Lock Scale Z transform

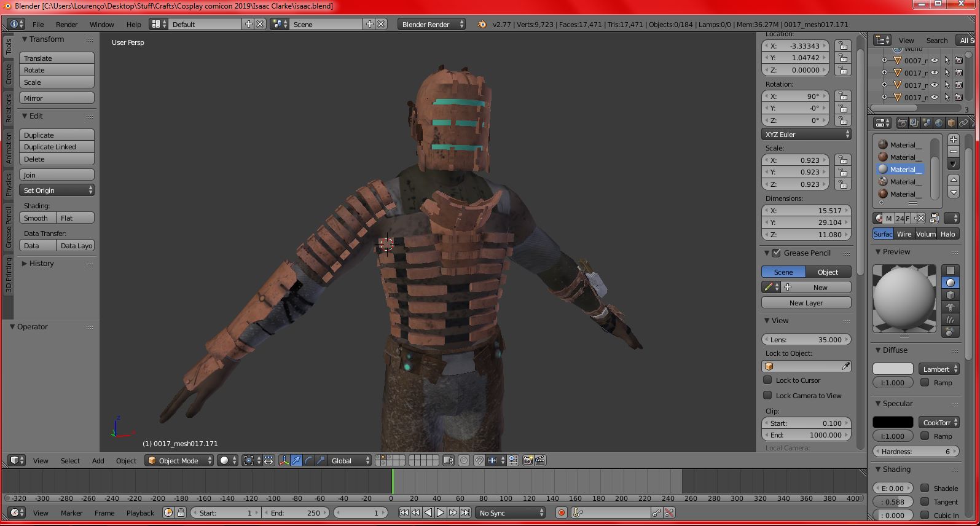tap(843, 184)
